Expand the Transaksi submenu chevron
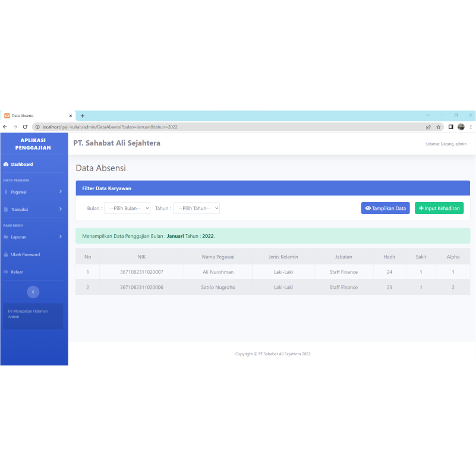476x476 pixels. [61, 209]
